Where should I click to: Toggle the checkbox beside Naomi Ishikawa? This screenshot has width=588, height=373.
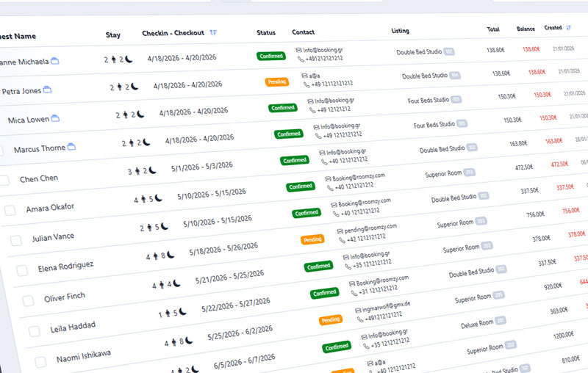(x=40, y=362)
